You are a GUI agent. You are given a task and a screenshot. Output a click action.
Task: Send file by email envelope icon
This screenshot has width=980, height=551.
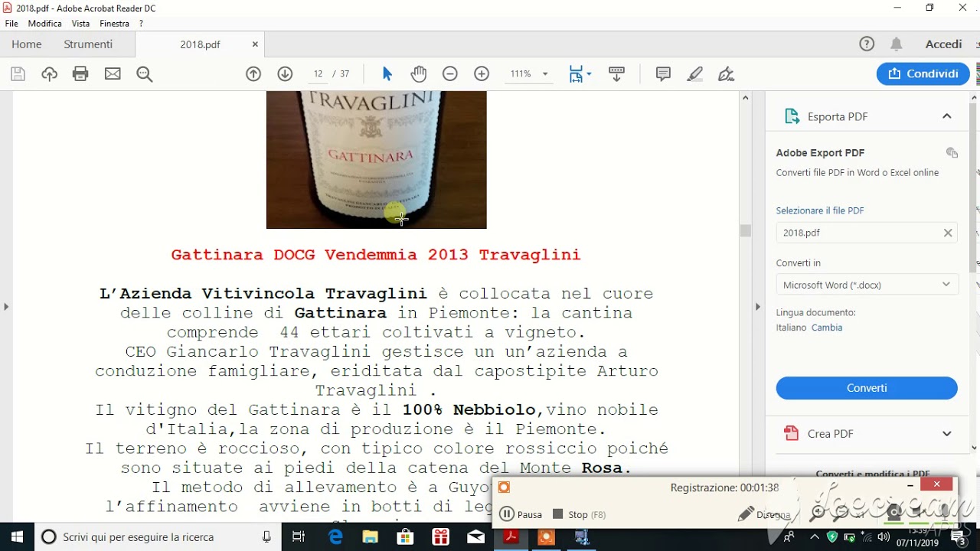113,74
